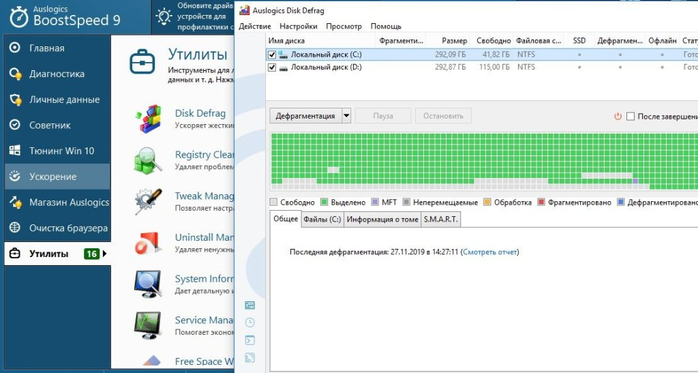Open the S.M.A.R.T. tab
This screenshot has height=373, width=698.
coord(441,219)
